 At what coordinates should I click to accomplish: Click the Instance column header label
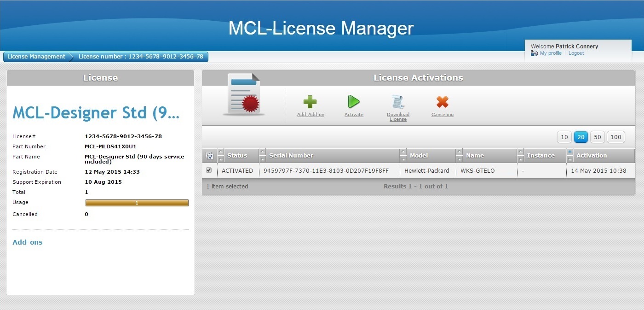coord(541,156)
